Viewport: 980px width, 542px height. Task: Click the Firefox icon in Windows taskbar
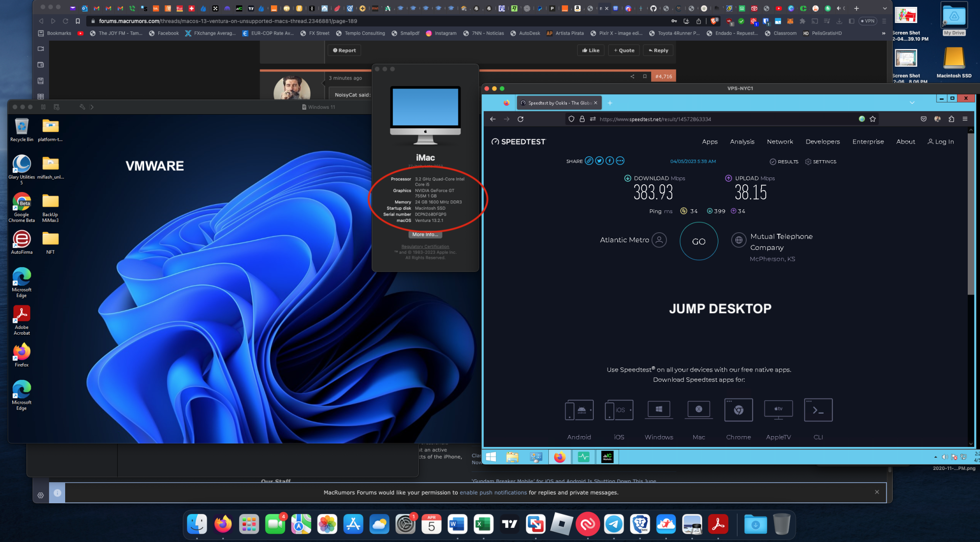(560, 457)
